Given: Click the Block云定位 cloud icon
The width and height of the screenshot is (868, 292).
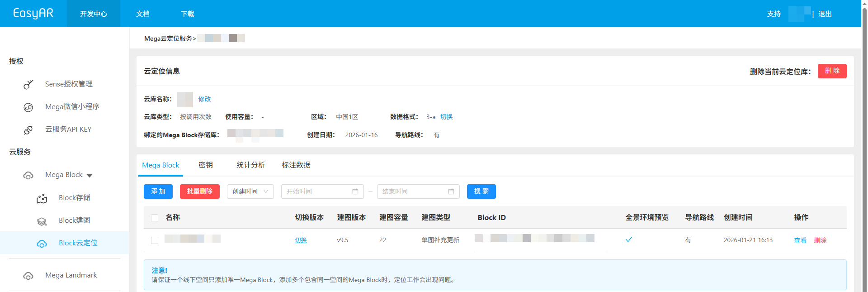Looking at the screenshot, I should coord(42,244).
